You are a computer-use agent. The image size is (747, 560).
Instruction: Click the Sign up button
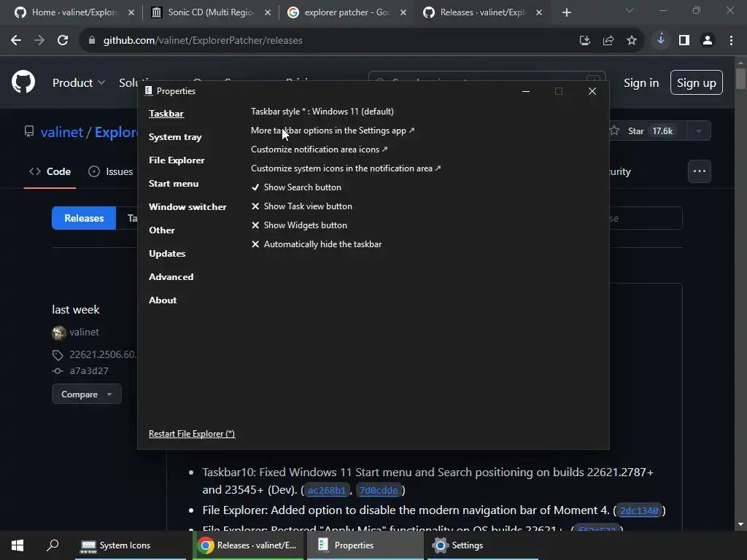point(696,83)
